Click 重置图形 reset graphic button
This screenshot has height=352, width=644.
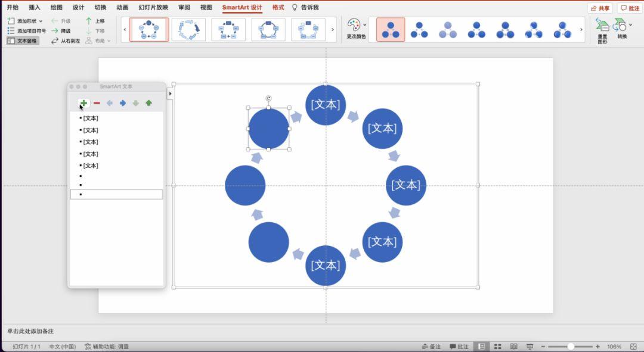[602, 31]
